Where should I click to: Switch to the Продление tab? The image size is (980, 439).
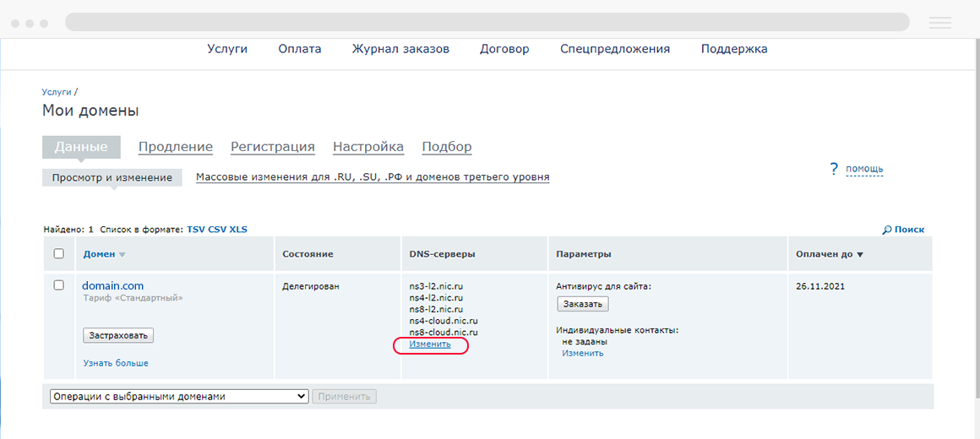[176, 148]
